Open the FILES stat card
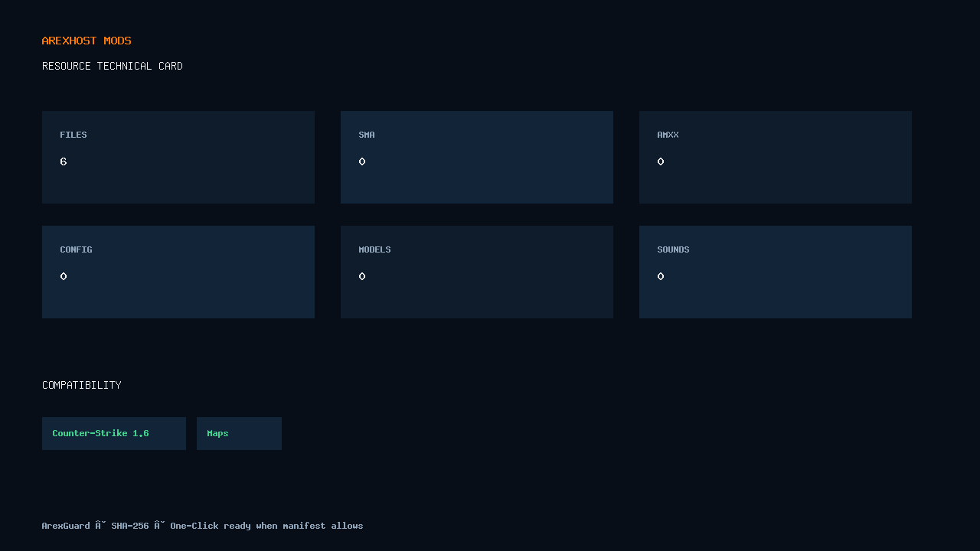The image size is (980, 551). [178, 157]
